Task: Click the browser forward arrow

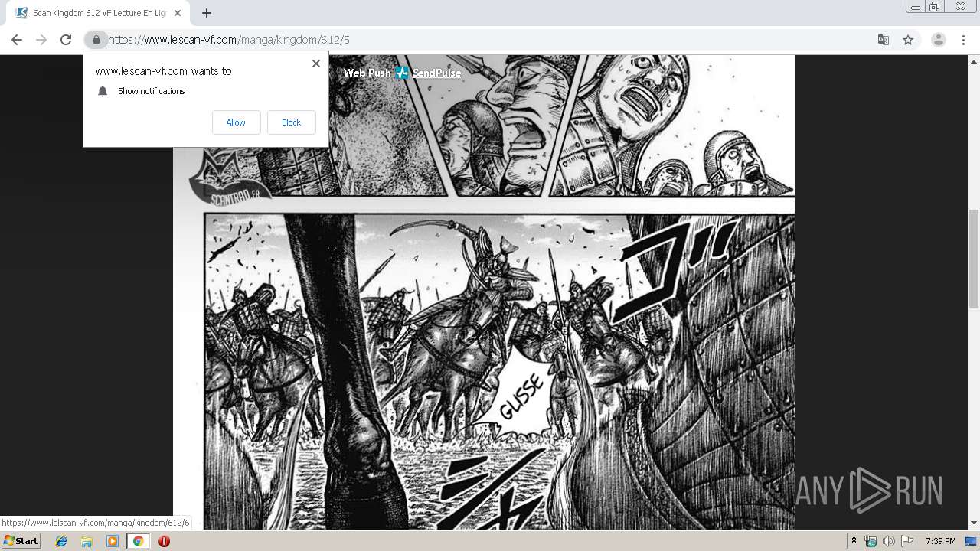Action: click(41, 40)
